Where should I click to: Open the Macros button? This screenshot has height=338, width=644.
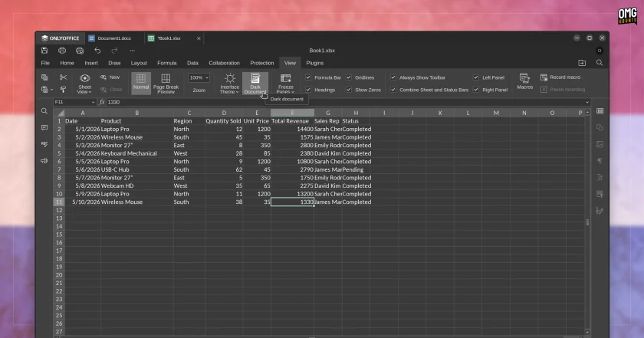(524, 81)
